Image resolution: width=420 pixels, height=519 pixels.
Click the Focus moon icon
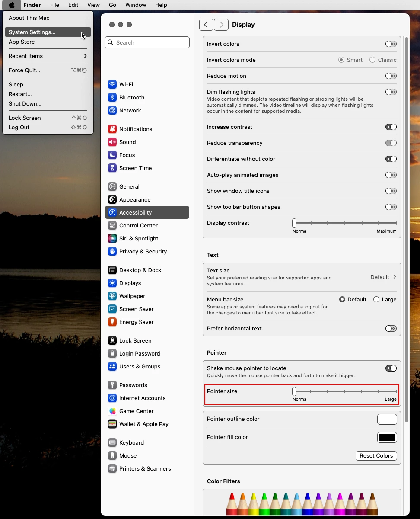[x=112, y=155]
